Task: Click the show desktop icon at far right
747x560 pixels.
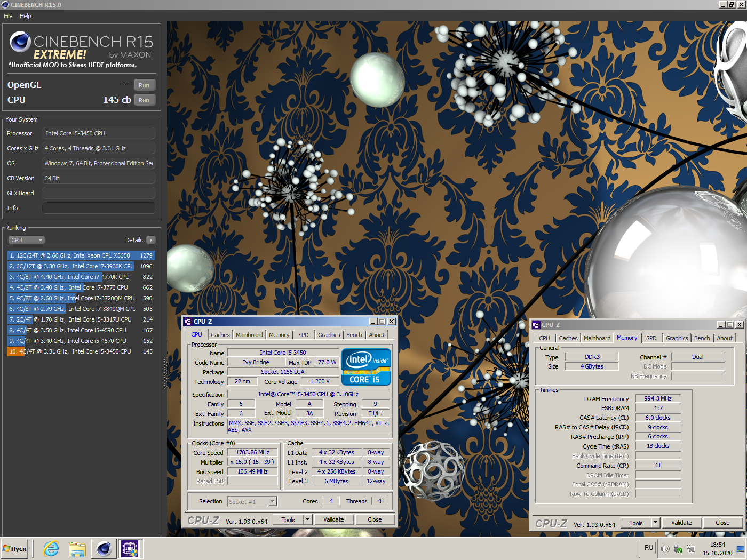Action: tap(741, 548)
